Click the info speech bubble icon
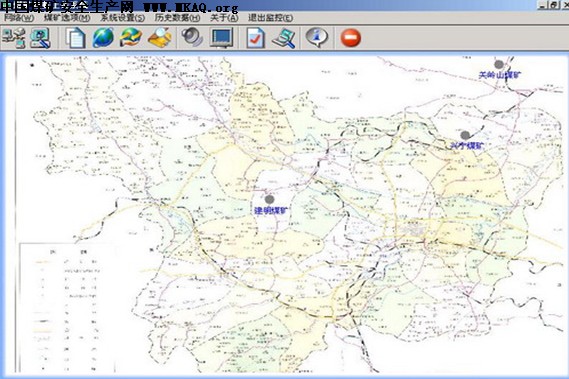The width and height of the screenshot is (569, 379). point(316,38)
